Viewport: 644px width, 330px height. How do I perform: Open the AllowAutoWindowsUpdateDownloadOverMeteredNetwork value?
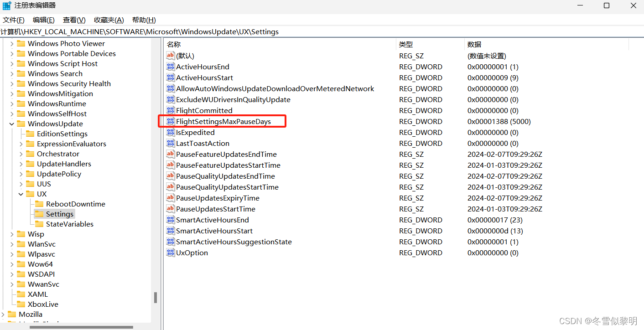tap(275, 88)
